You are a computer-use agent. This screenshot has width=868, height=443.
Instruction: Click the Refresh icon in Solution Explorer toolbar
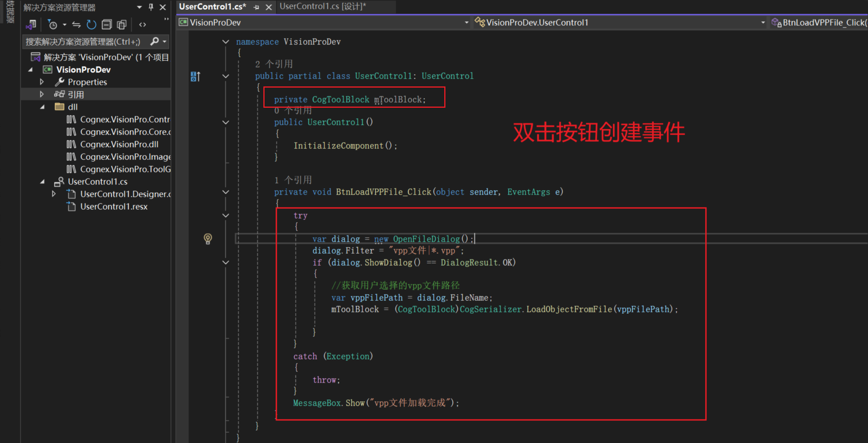91,25
